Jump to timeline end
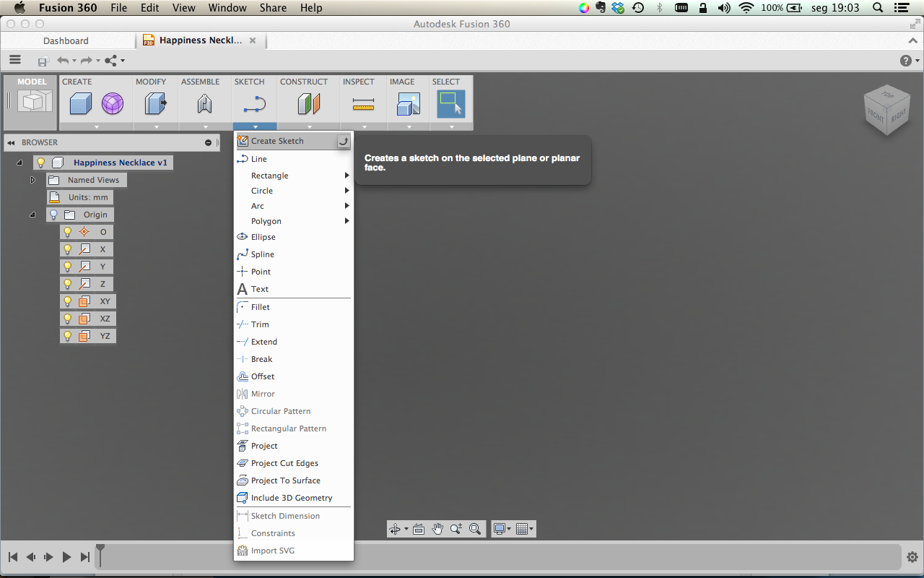The image size is (924, 578). click(x=84, y=557)
